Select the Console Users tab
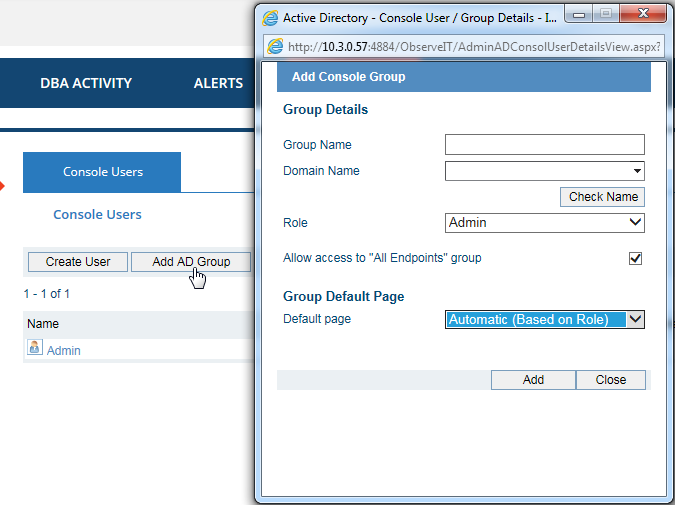The width and height of the screenshot is (676, 505). pyautogui.click(x=102, y=172)
